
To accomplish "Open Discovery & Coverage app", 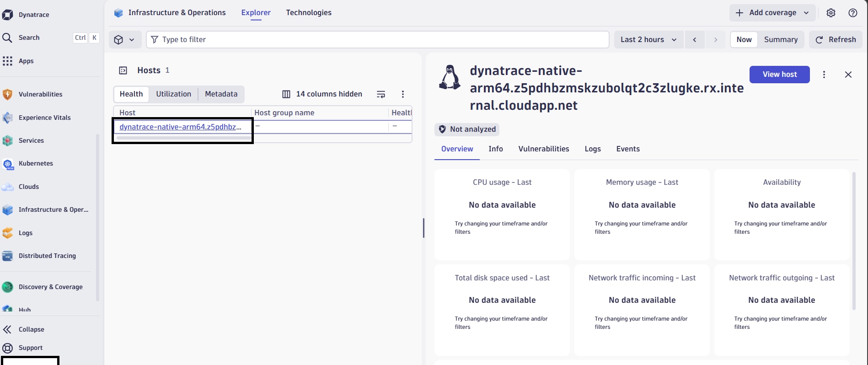I will coord(50,287).
